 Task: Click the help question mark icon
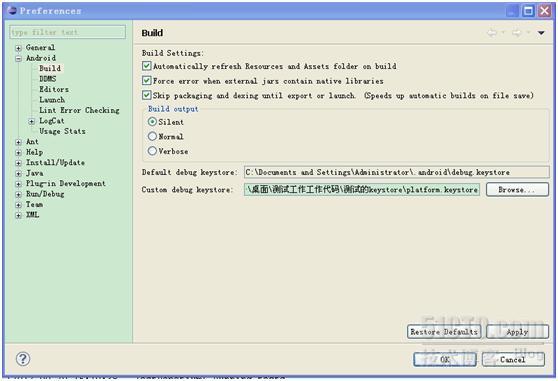click(23, 359)
